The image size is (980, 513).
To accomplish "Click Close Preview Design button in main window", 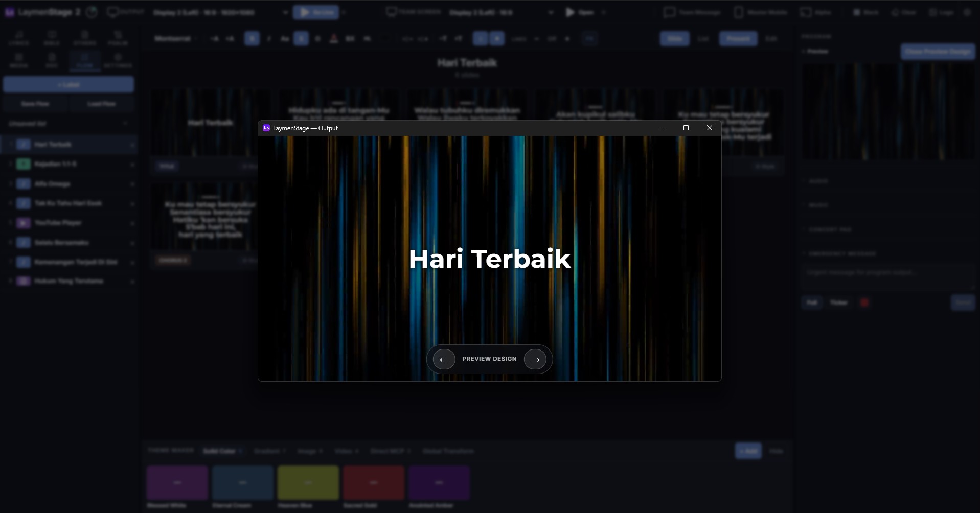I will pyautogui.click(x=938, y=52).
